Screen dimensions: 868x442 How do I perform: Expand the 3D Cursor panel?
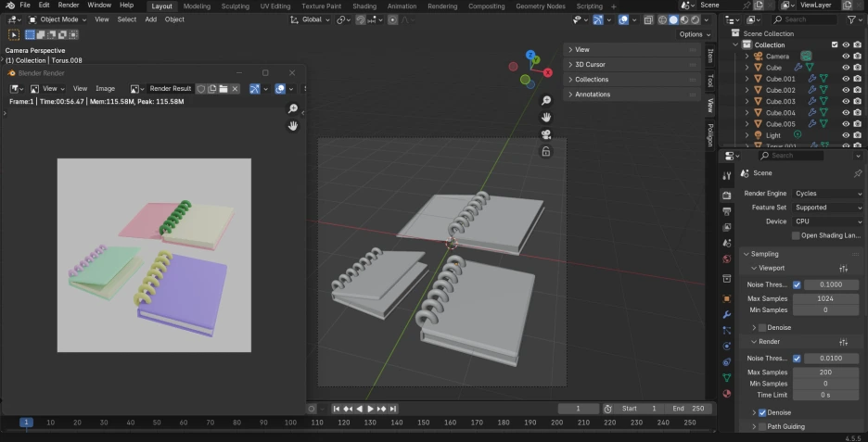coord(590,65)
